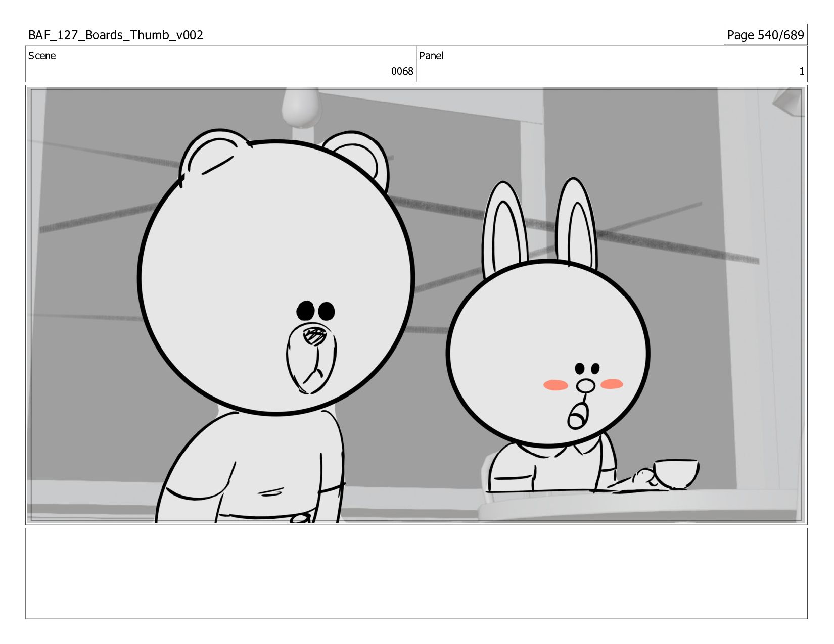Click the panel number 1
This screenshot has height=644, width=834.
pyautogui.click(x=801, y=71)
